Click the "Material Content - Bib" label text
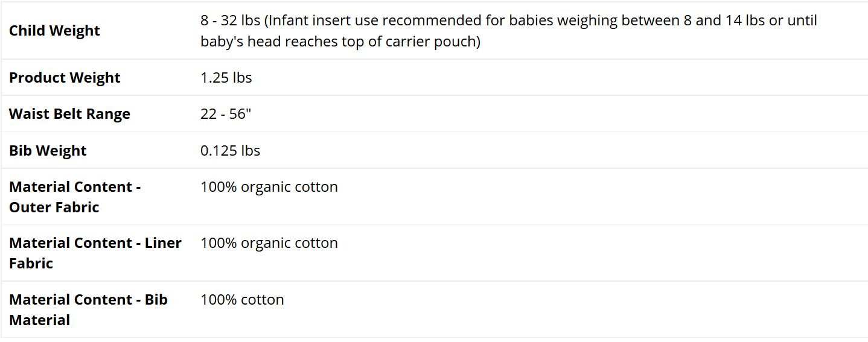The height and width of the screenshot is (342, 868). click(88, 300)
